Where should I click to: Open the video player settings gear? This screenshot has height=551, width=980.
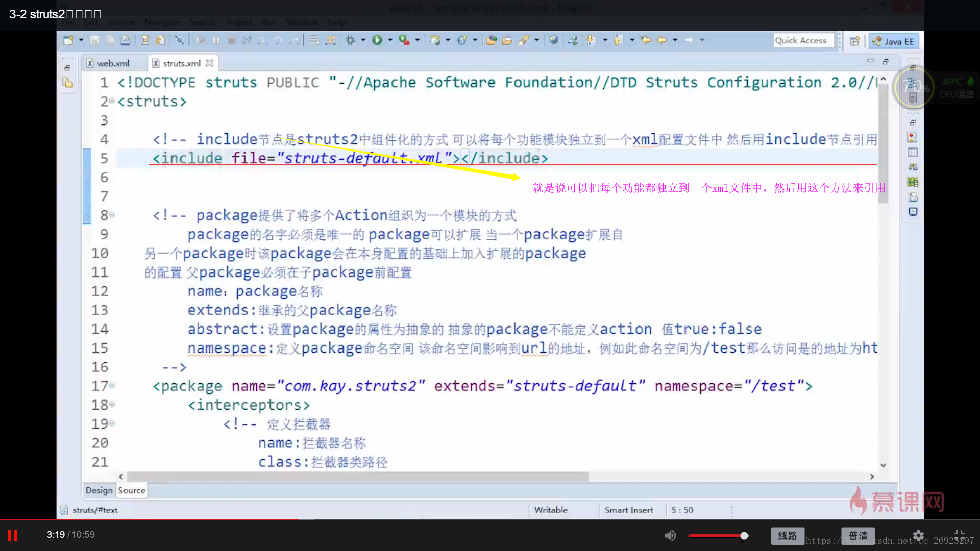pyautogui.click(x=919, y=535)
